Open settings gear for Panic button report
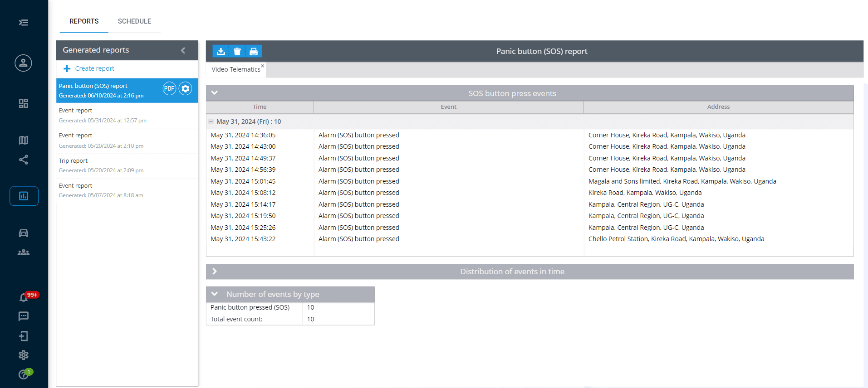868x388 pixels. (x=185, y=88)
